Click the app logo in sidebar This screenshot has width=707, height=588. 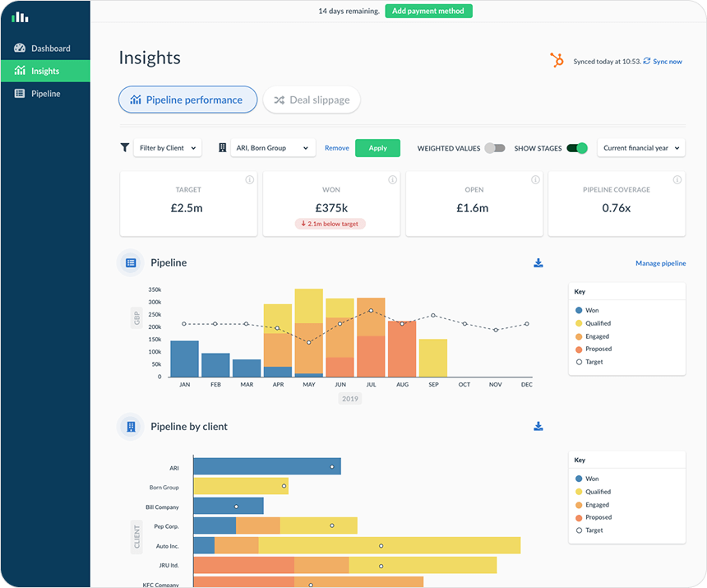tap(20, 16)
